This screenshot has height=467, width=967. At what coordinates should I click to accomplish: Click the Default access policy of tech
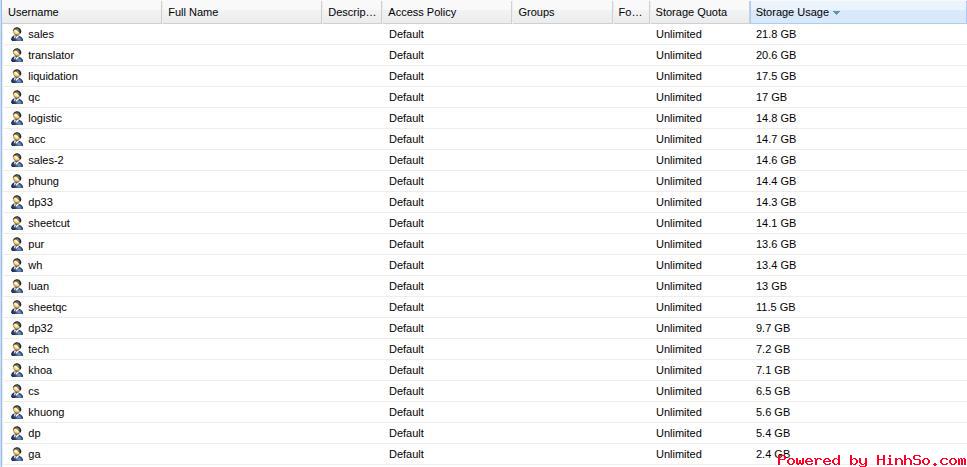pyautogui.click(x=406, y=349)
